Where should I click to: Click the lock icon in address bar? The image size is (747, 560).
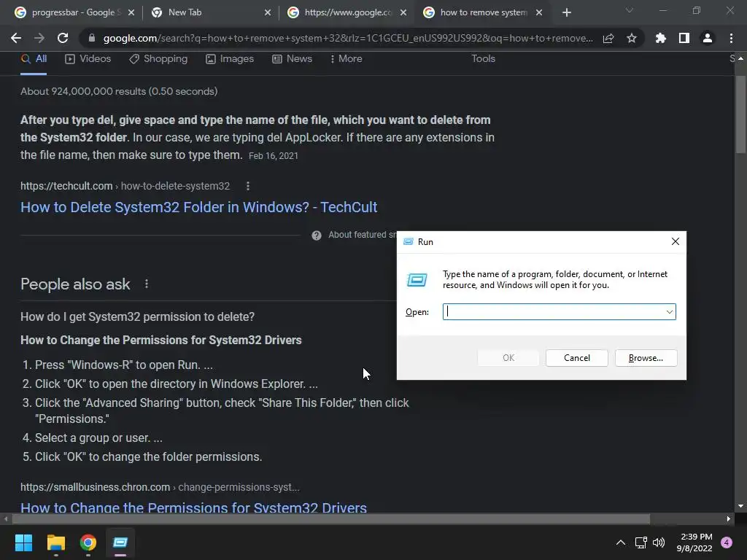pos(92,38)
